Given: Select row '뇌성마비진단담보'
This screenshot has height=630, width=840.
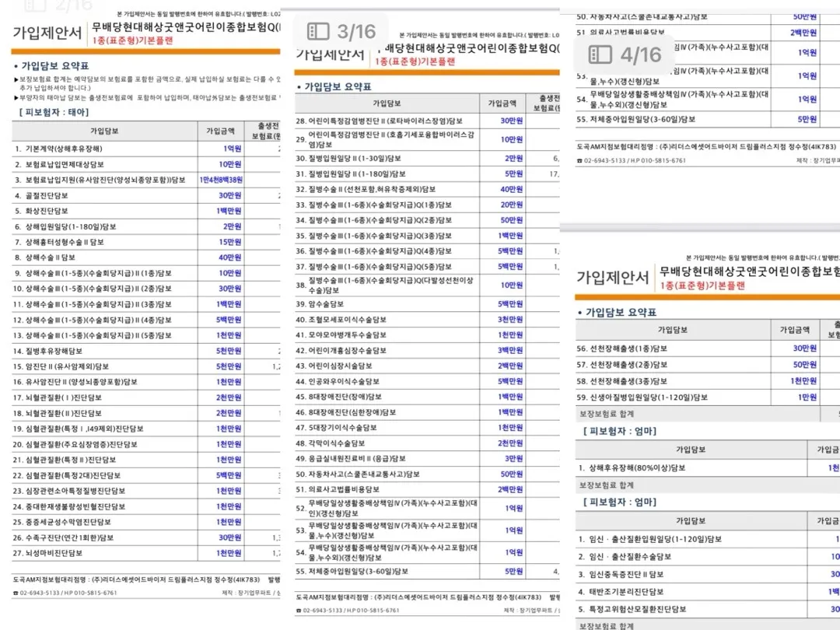Looking at the screenshot, I should 145,553.
